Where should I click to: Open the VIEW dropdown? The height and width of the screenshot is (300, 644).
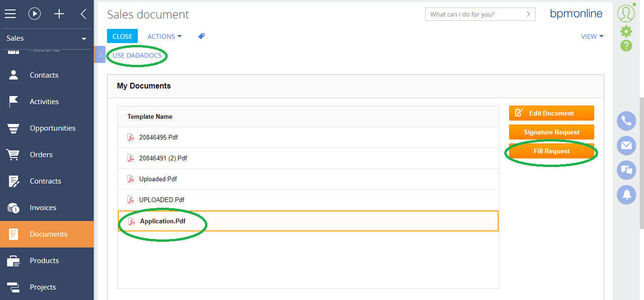592,36
